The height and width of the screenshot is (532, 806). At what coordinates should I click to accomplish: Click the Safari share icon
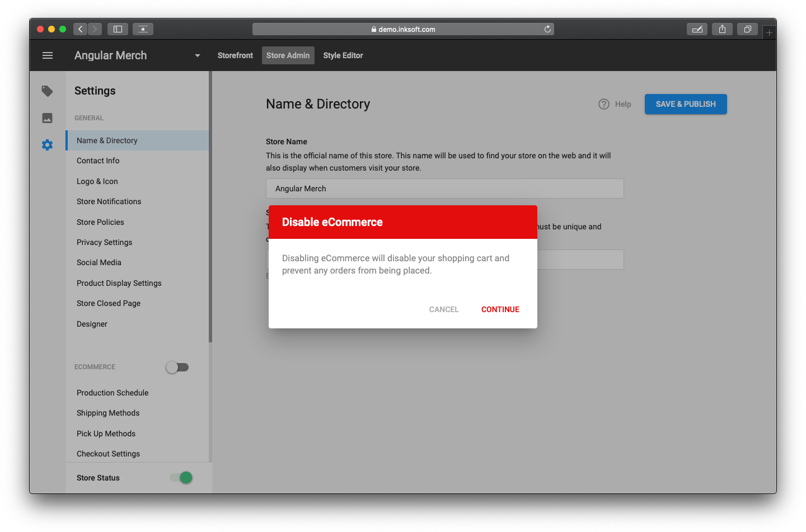[x=722, y=29]
